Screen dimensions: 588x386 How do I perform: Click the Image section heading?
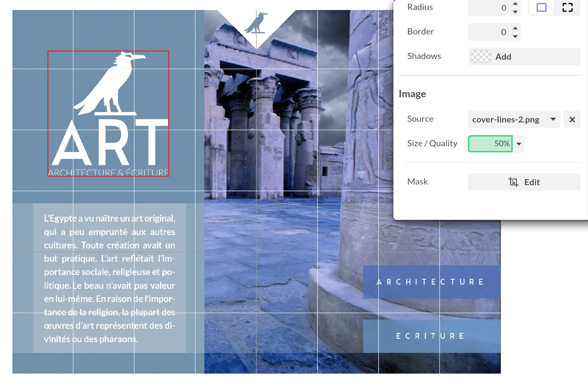coord(412,94)
